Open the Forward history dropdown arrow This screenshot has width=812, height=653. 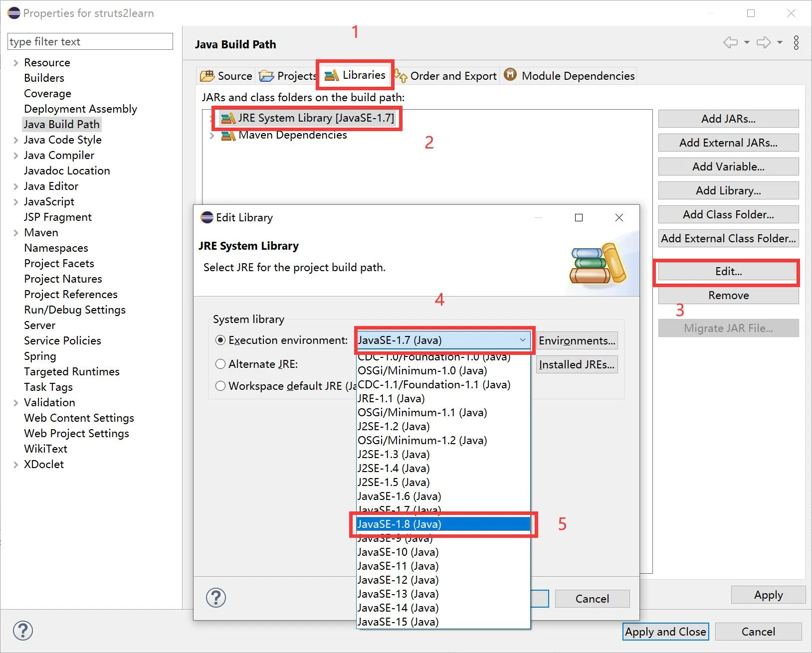(780, 42)
